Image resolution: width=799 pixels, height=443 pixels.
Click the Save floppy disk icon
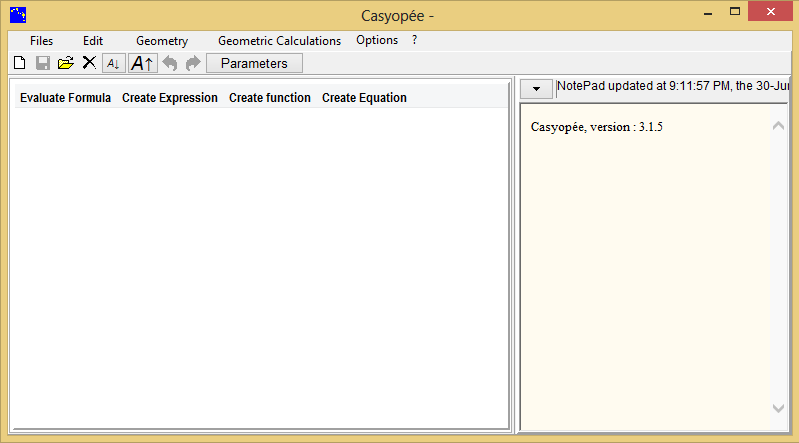43,63
